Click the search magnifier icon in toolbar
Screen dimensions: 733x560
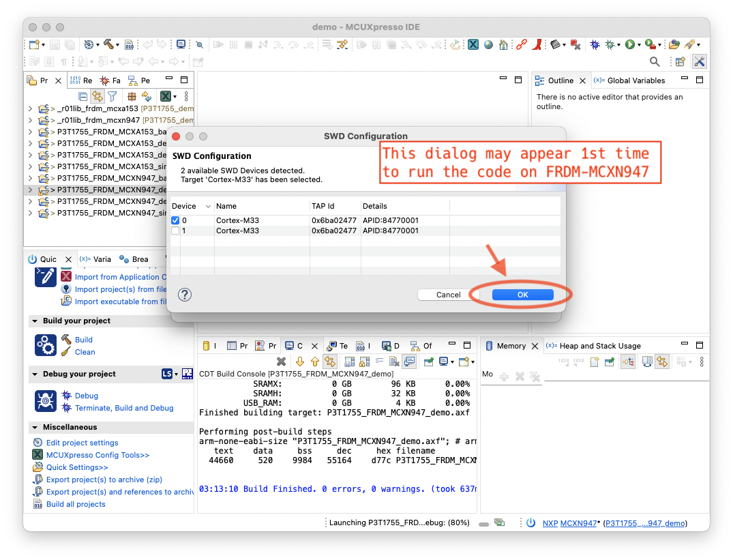click(x=655, y=61)
